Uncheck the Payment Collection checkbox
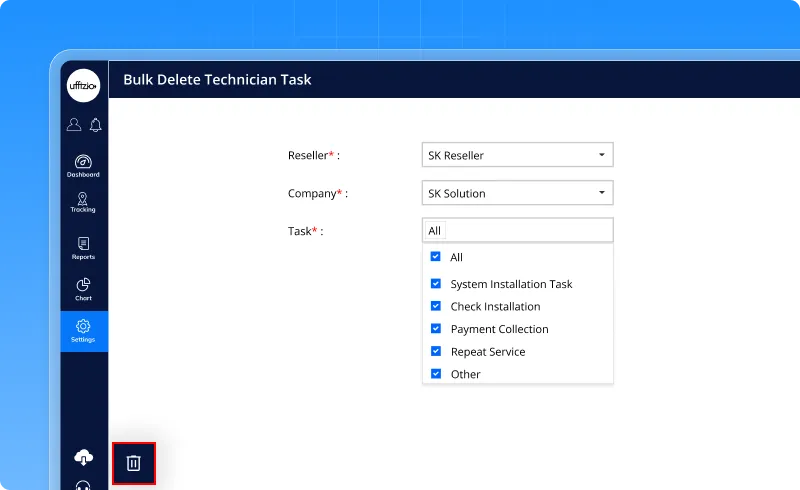 [436, 329]
